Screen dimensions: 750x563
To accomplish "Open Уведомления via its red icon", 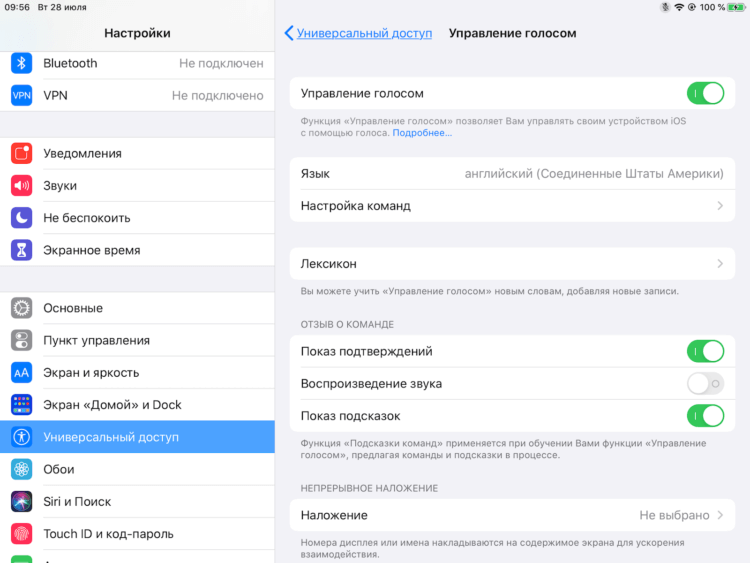I will pos(22,153).
